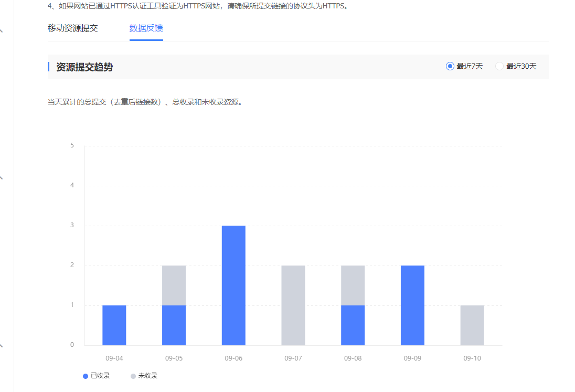575x392 pixels.
Task: Click the 09-04 axis label
Action: tap(114, 358)
